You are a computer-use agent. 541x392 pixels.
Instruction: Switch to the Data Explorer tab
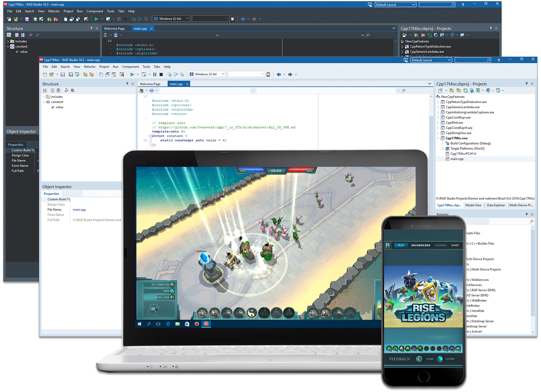point(496,205)
